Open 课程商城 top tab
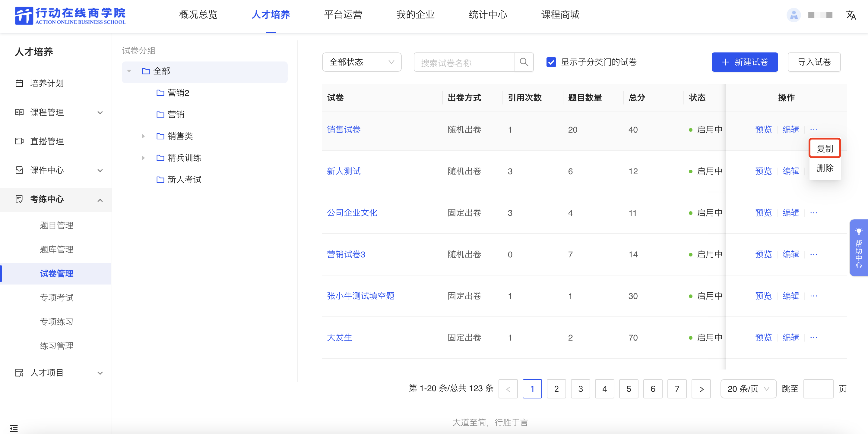Viewport: 868px width, 434px height. coord(560,14)
